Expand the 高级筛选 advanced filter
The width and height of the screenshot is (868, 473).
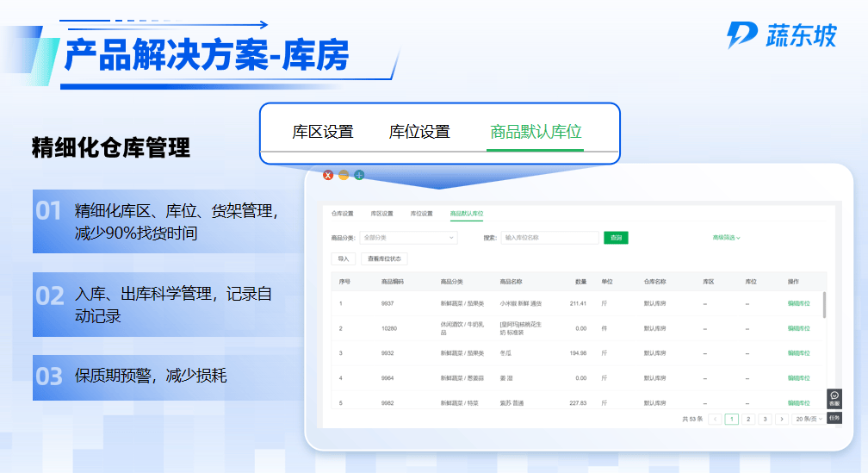pos(726,237)
